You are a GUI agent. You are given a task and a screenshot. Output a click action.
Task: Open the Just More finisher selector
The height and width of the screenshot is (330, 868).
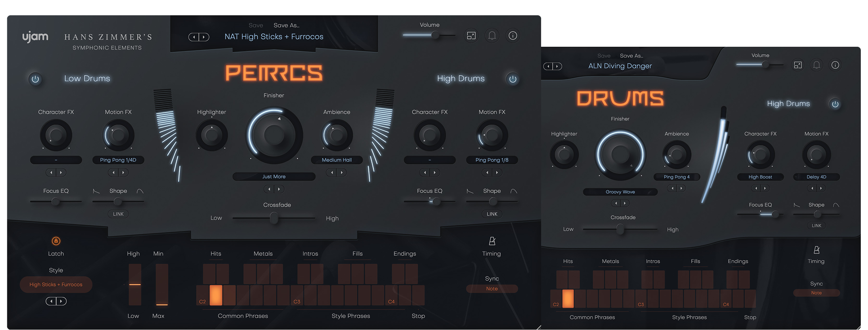(274, 177)
